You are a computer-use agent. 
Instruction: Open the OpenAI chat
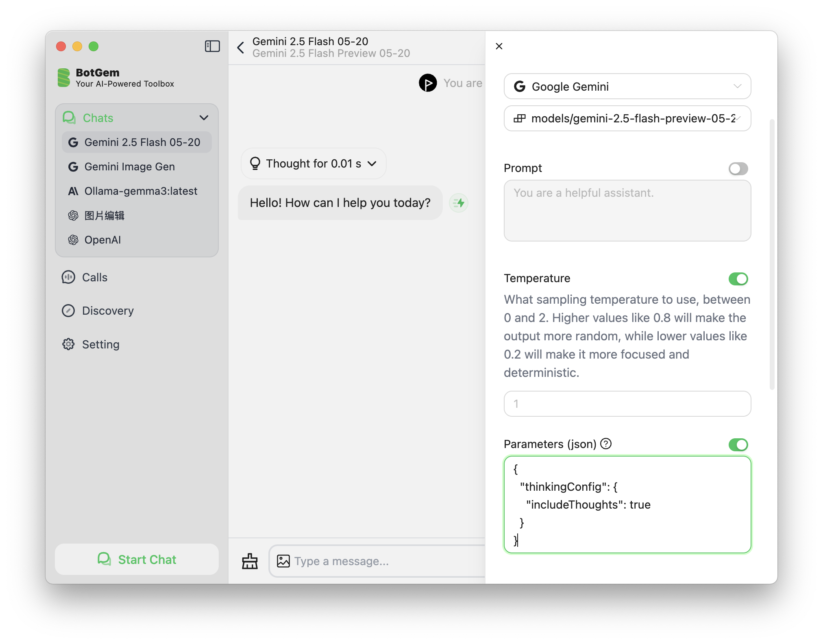tap(137, 240)
